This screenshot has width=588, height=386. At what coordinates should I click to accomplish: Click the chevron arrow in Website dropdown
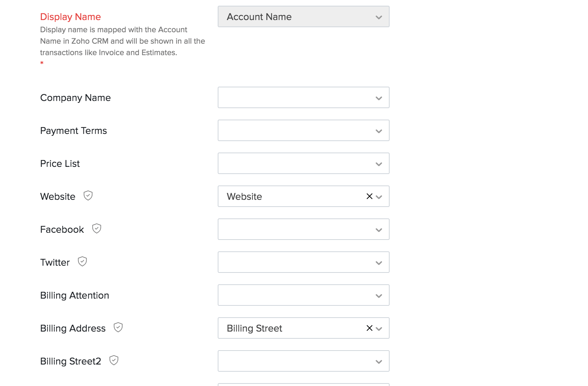(x=379, y=197)
